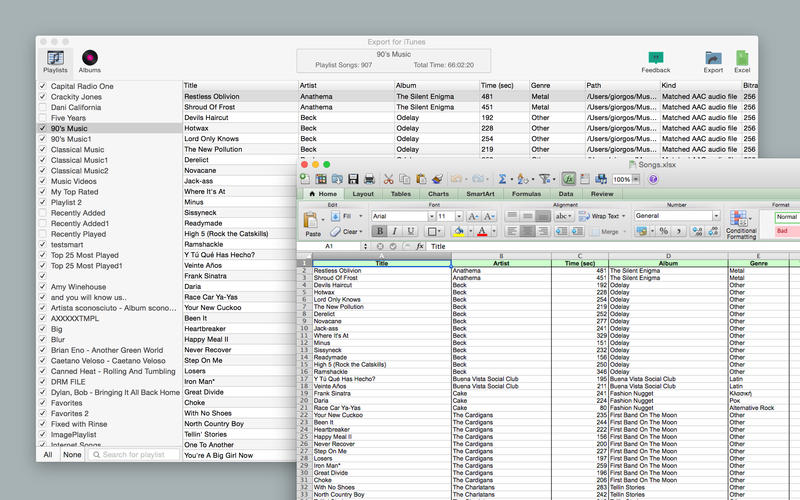Enable the Recently Added playlist checkbox
The image size is (800, 500).
tap(43, 213)
